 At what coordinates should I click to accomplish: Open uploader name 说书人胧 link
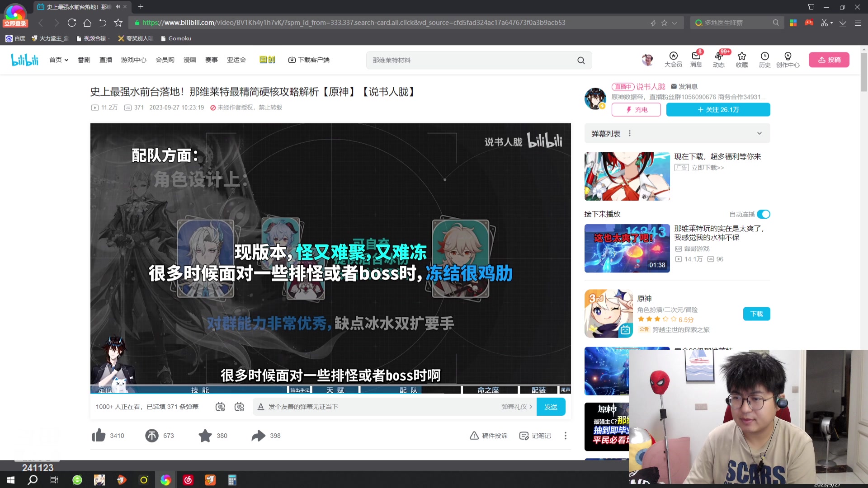coord(651,86)
